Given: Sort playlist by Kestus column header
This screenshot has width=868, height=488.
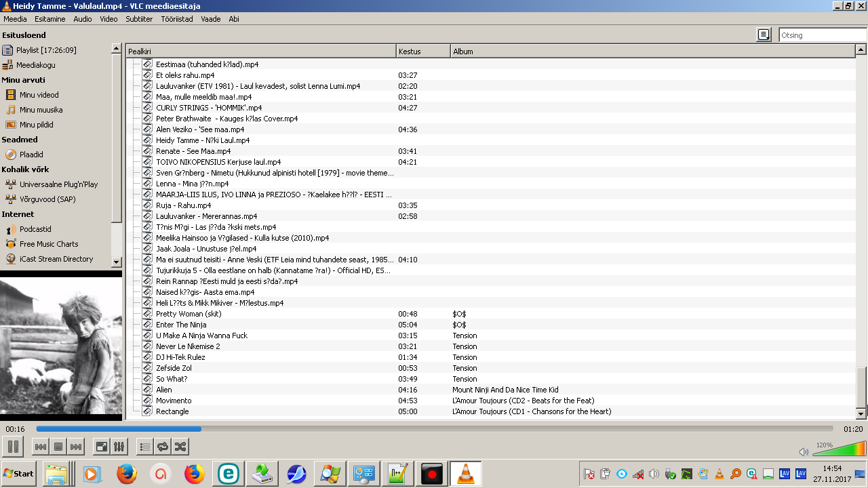Looking at the screenshot, I should [x=422, y=52].
